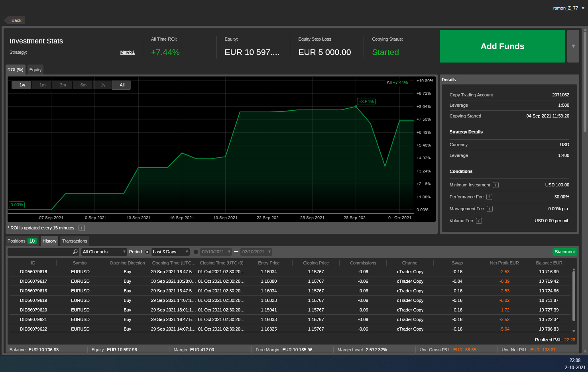Click the Statement button
Viewport: 588px width, 372px height.
pyautogui.click(x=564, y=252)
